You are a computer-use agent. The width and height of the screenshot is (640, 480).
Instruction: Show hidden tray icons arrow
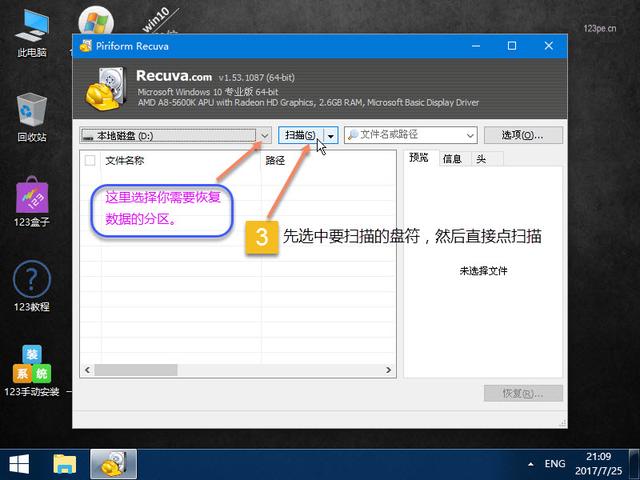pyautogui.click(x=531, y=464)
